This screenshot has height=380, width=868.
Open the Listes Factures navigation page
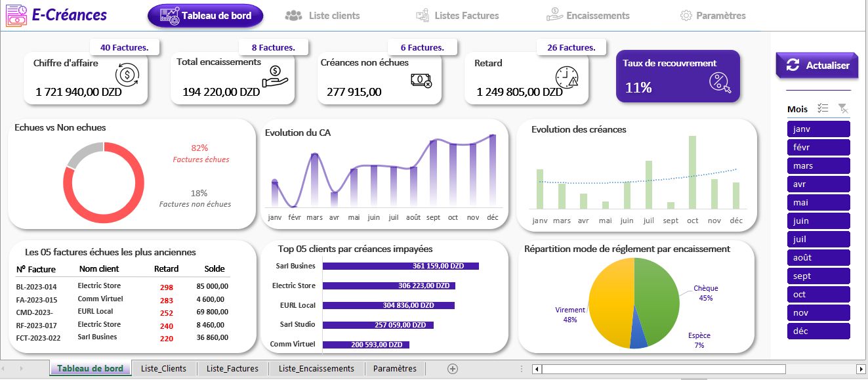point(457,16)
